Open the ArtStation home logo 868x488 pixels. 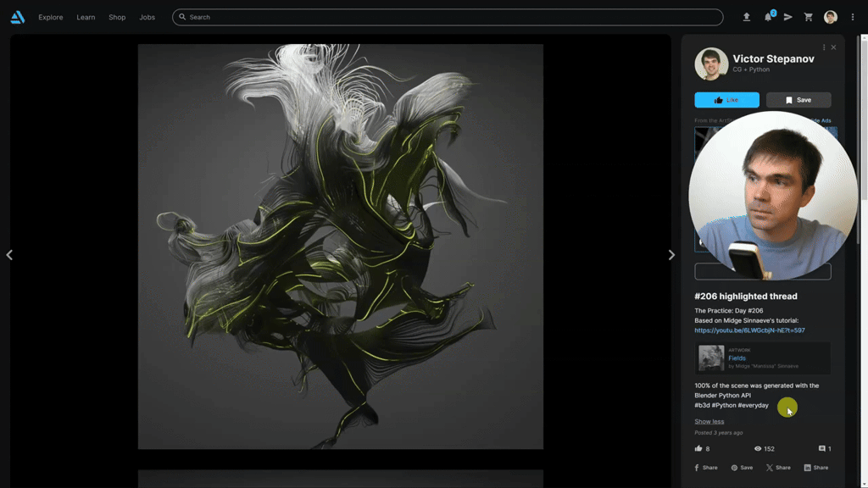(17, 17)
